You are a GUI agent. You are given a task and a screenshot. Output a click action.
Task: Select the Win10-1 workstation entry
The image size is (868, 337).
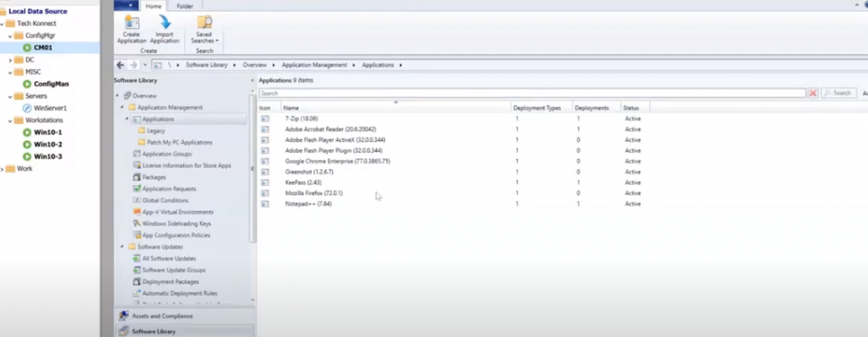pos(42,132)
